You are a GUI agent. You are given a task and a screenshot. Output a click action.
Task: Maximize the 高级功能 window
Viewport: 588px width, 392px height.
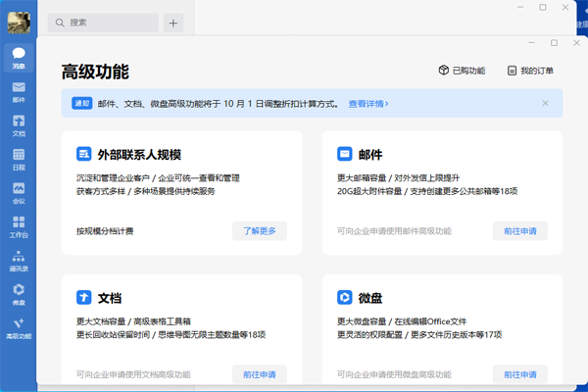point(555,43)
